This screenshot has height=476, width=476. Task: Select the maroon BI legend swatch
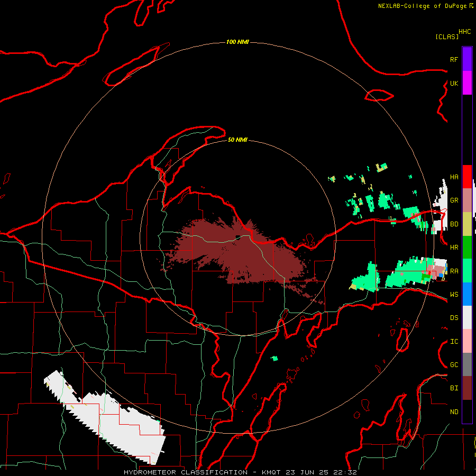[467, 388]
